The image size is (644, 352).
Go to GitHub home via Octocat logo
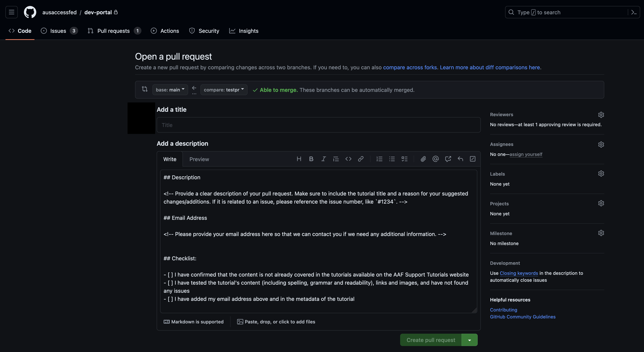[30, 12]
